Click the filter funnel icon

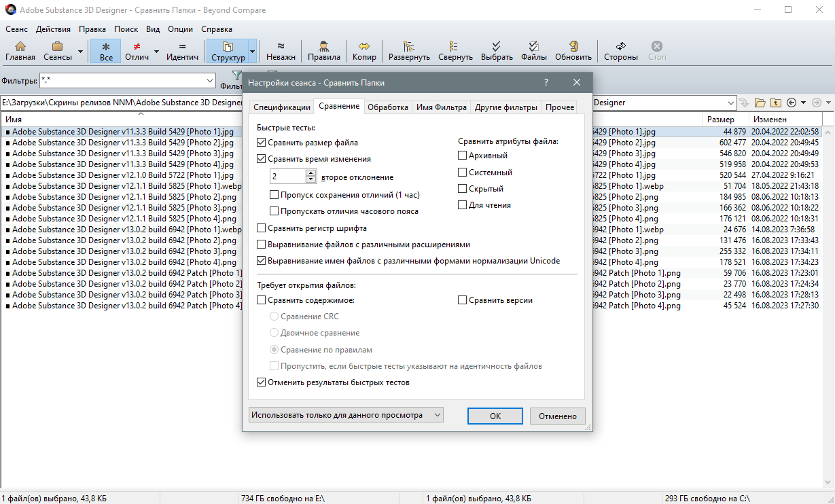click(x=236, y=75)
